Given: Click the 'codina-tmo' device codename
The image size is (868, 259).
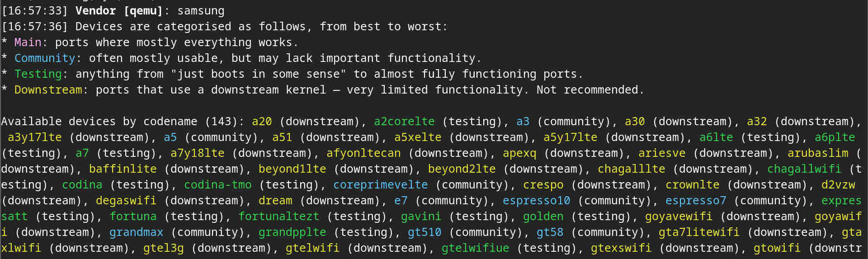Looking at the screenshot, I should coord(217,185).
